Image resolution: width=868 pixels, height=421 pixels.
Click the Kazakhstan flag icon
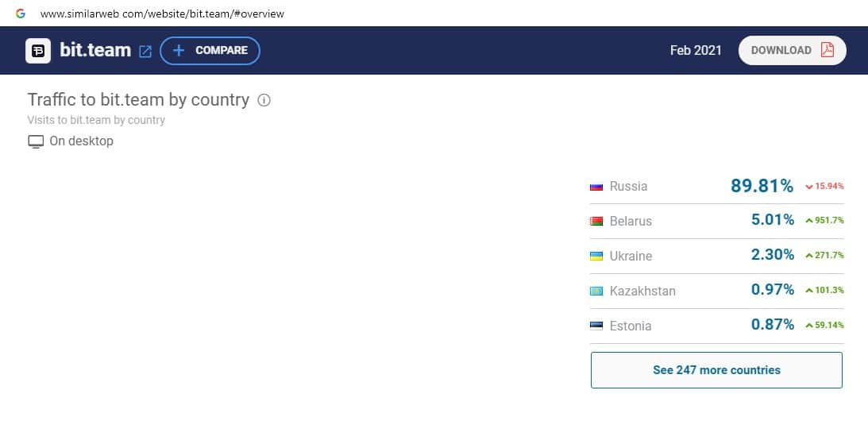tap(596, 291)
